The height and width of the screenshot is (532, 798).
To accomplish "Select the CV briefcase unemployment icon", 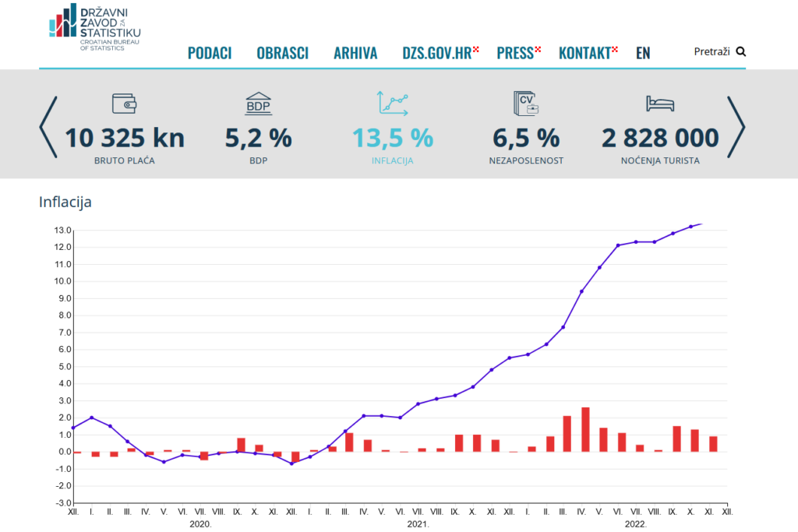I will 526,104.
